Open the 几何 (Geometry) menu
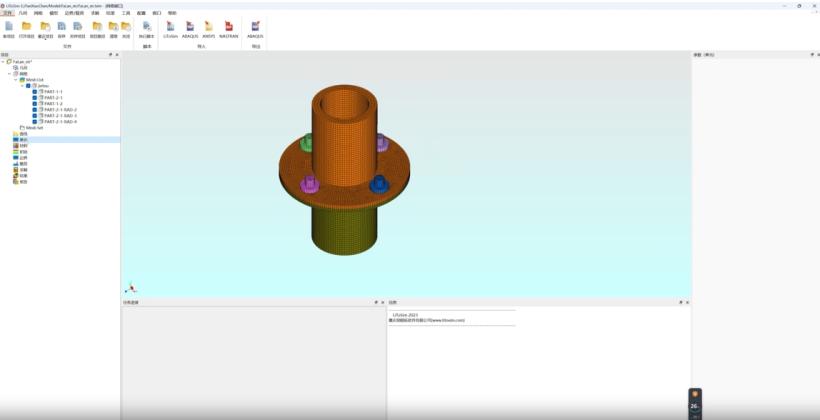This screenshot has width=820, height=420. click(x=22, y=13)
